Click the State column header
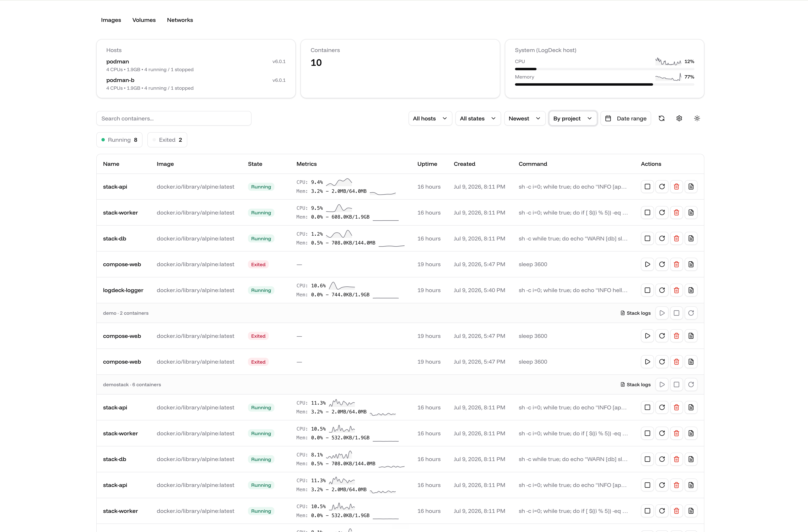The image size is (808, 532). (255, 164)
